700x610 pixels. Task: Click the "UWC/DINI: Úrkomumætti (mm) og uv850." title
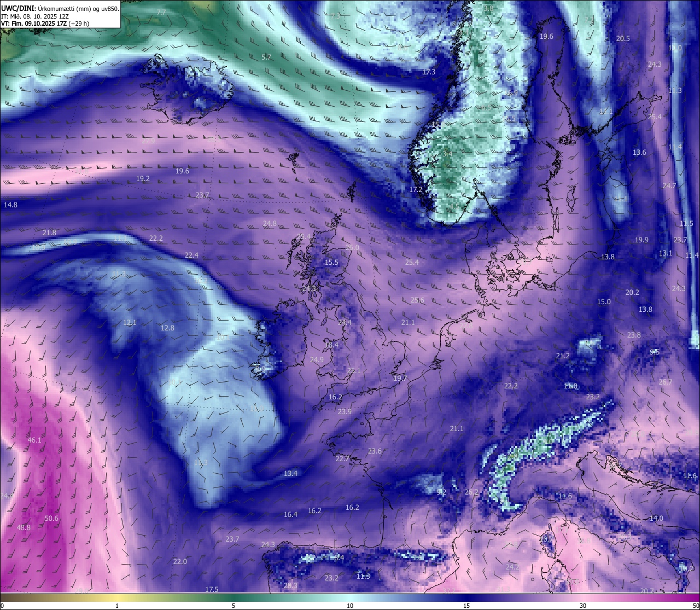click(x=60, y=9)
